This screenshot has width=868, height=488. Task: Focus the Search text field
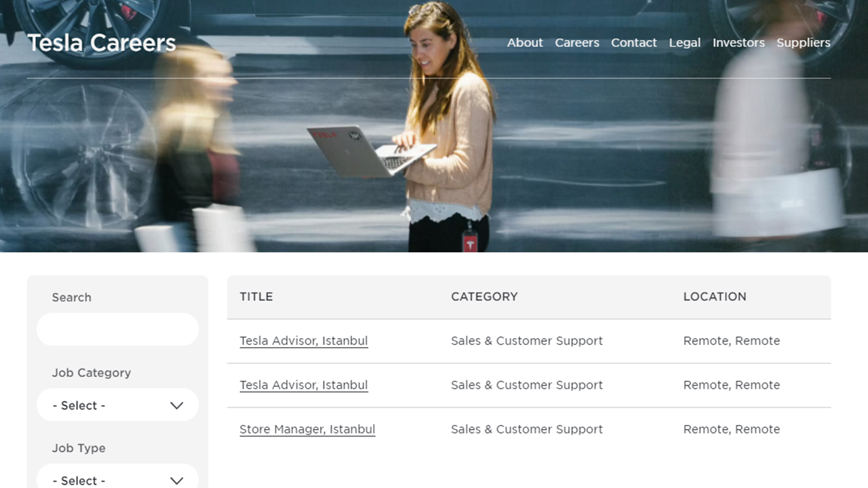pos(117,330)
